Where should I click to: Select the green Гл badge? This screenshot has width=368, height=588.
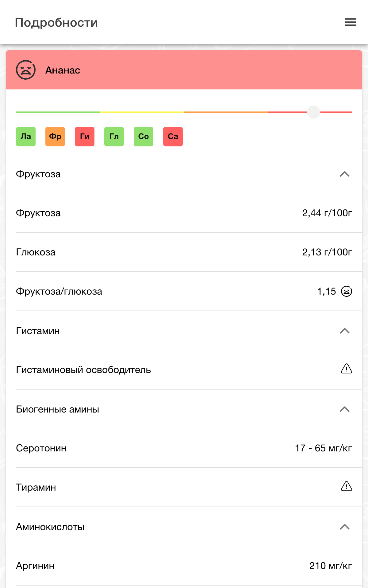coord(114,137)
